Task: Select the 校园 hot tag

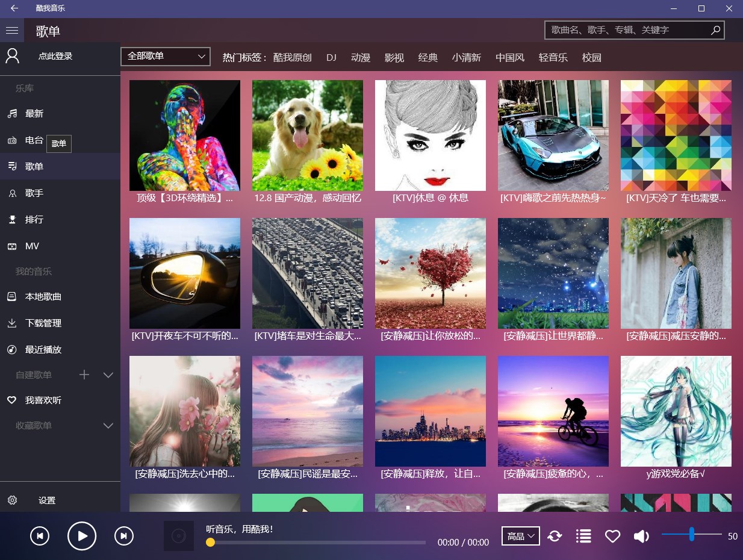Action: 592,58
